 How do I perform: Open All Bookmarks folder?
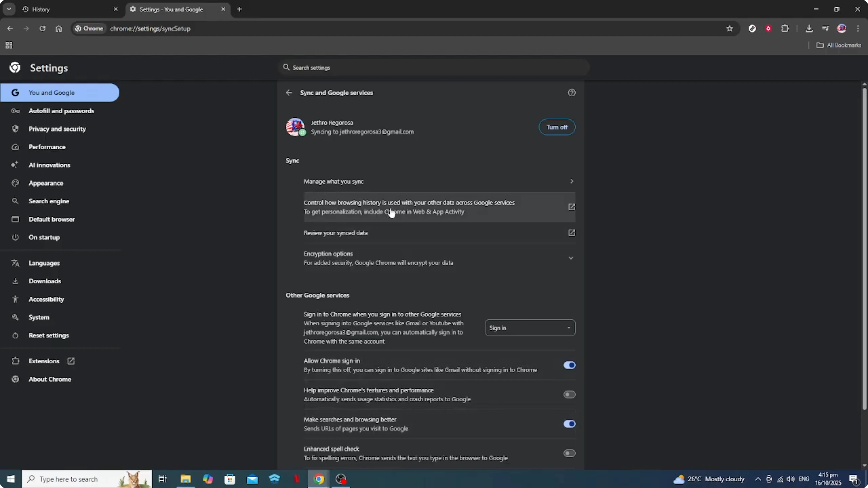[839, 45]
